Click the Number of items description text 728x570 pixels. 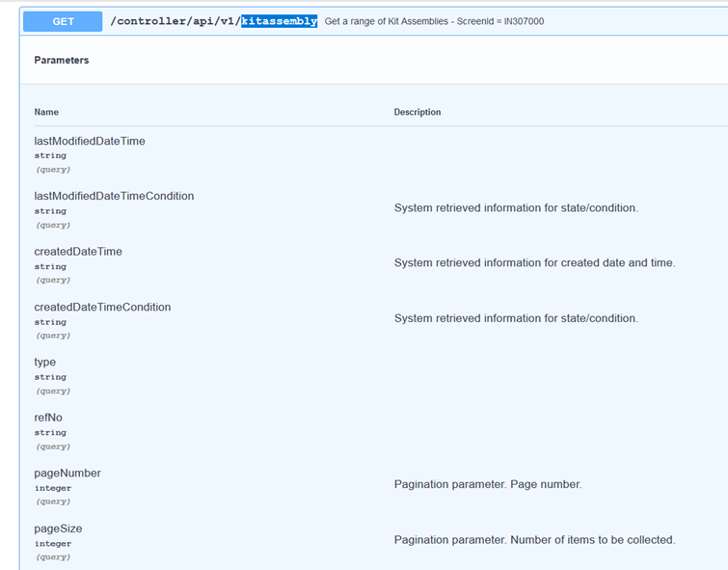coord(534,540)
